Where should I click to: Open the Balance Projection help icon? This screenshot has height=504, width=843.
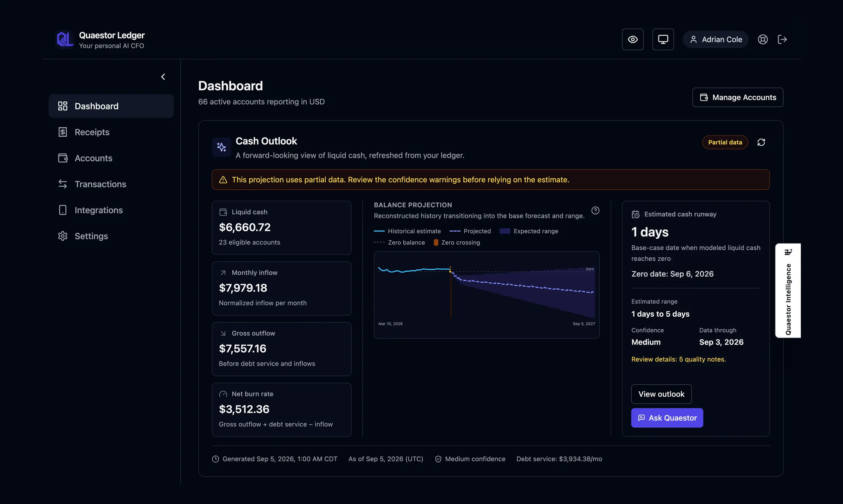pos(595,211)
